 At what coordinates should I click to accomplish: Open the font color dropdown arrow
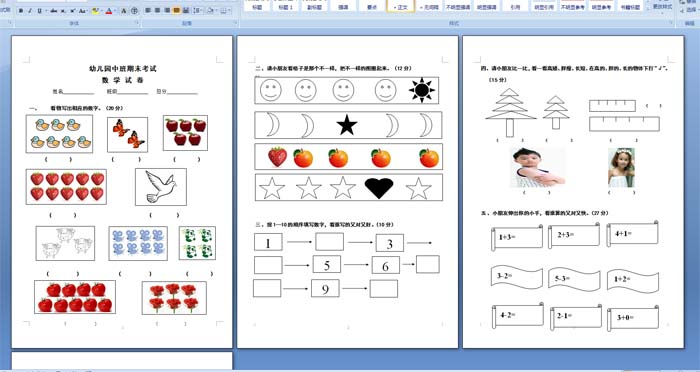click(115, 11)
